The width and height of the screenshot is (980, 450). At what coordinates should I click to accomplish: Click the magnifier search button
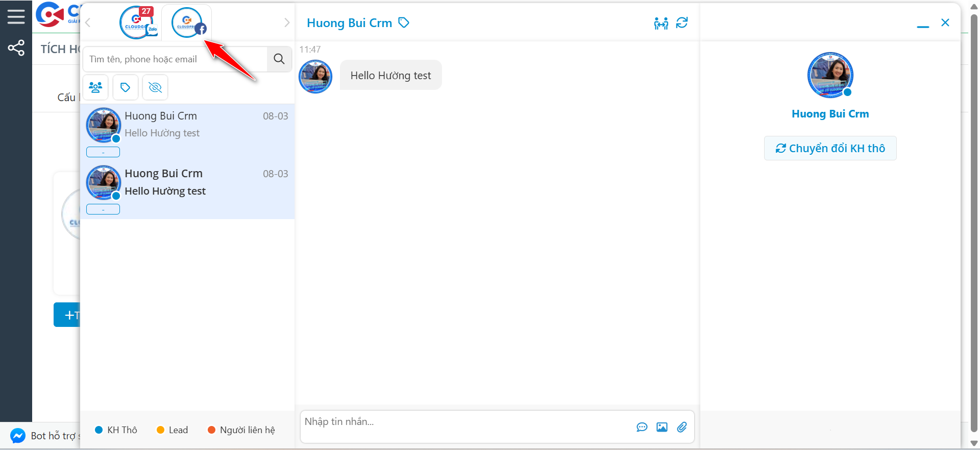[279, 59]
